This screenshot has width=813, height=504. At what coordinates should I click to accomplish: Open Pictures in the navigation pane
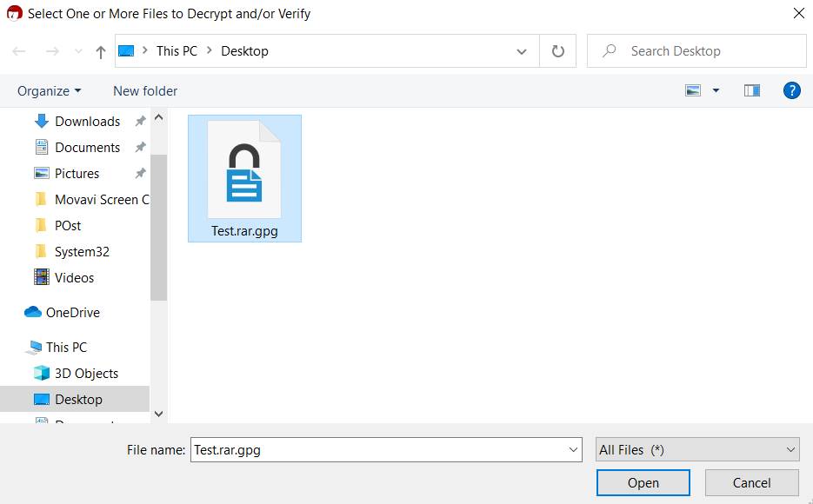click(x=77, y=173)
